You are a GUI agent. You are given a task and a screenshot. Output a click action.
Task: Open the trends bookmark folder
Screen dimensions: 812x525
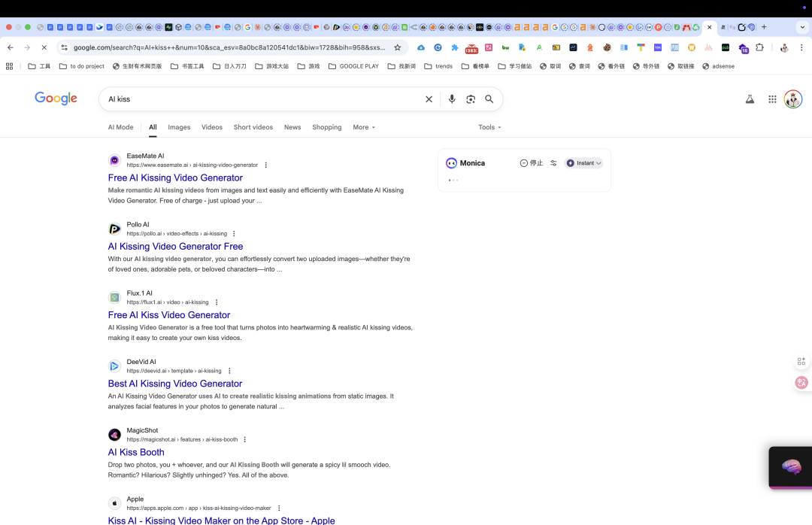click(438, 66)
